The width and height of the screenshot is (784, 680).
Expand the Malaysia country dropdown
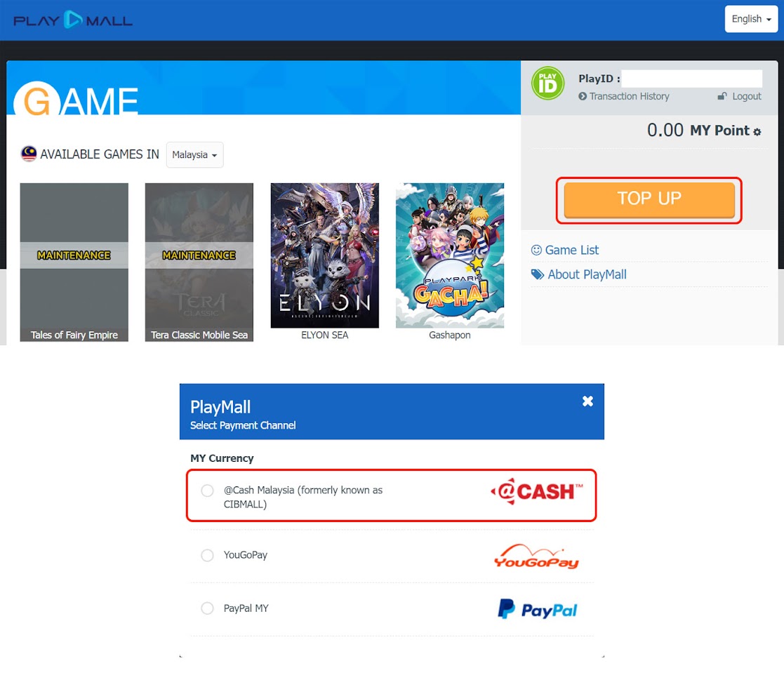[194, 155]
